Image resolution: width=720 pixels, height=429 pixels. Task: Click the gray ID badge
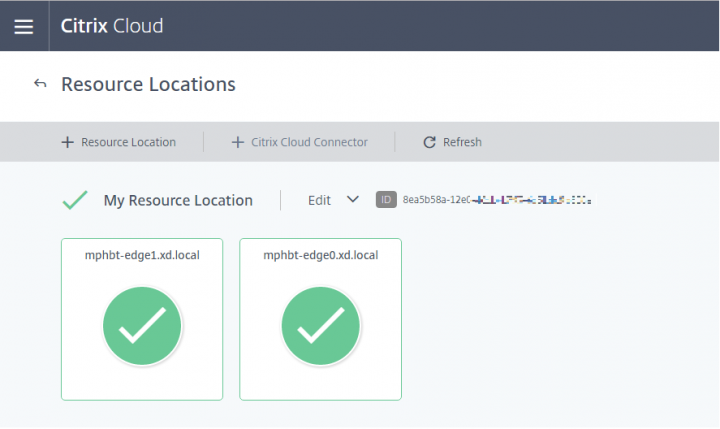click(x=386, y=200)
